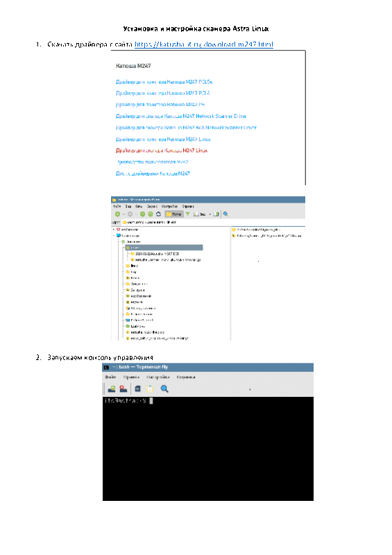Viewport: 392px width, 555px height.
Task: Click the green back arrow in file manager toolbar
Action: (117, 214)
